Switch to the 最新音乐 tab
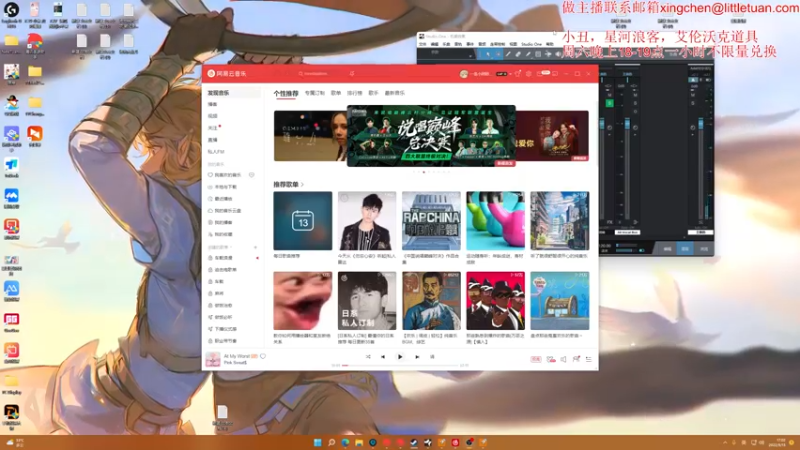 point(395,93)
